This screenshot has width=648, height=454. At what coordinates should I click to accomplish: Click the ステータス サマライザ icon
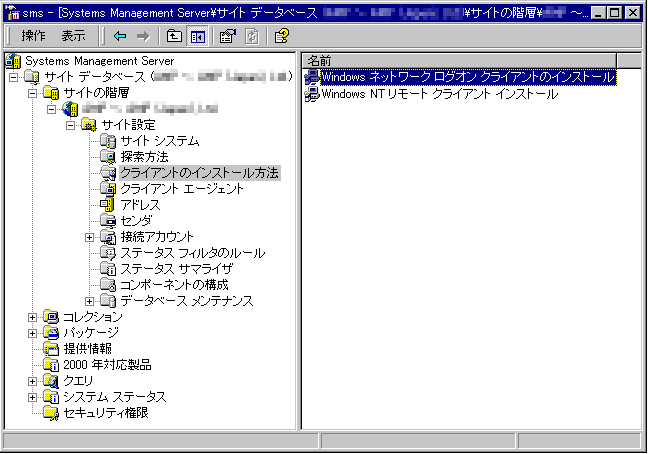(108, 269)
